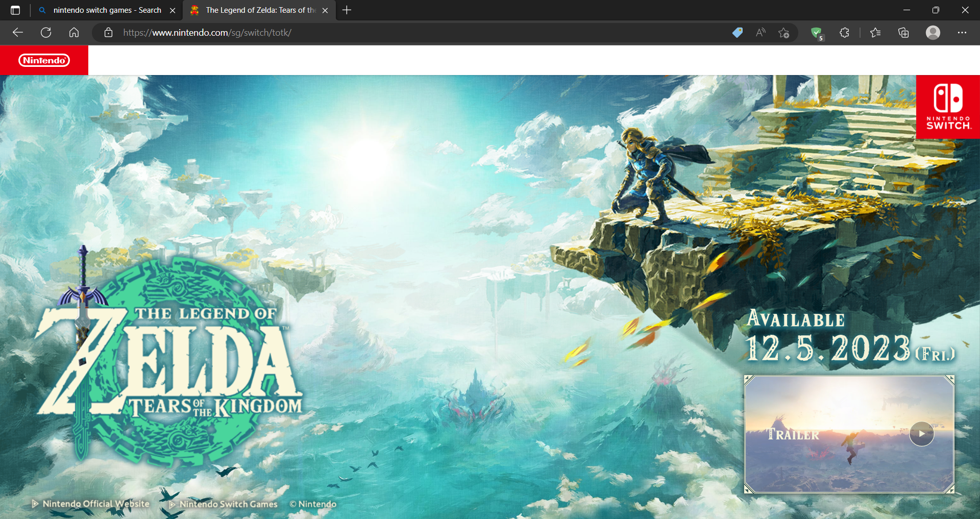Open Settings and more menu
This screenshot has height=519, width=980.
[x=962, y=33]
